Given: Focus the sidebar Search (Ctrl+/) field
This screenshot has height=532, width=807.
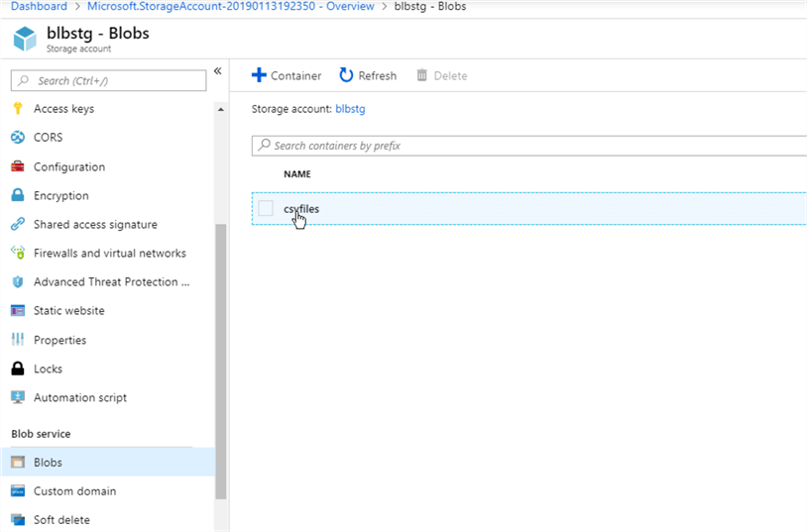Looking at the screenshot, I should 109,81.
